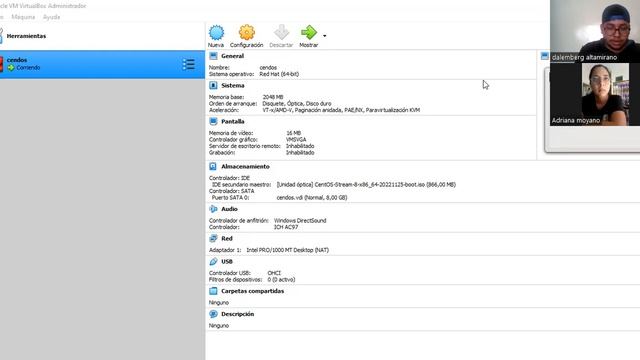Click the cendos.vdi disk entry
Viewport: 640px width, 360px height.
point(312,198)
